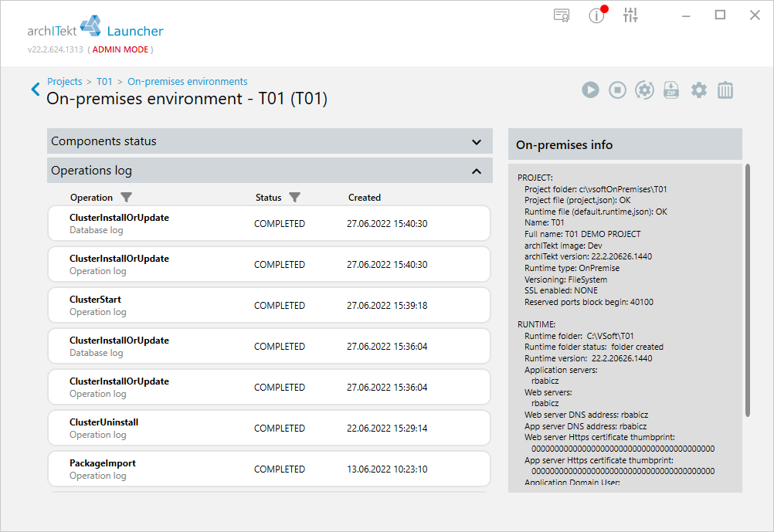Screen dimensions: 774x532
Task: Stop the environment with the stop icon
Action: coord(617,90)
